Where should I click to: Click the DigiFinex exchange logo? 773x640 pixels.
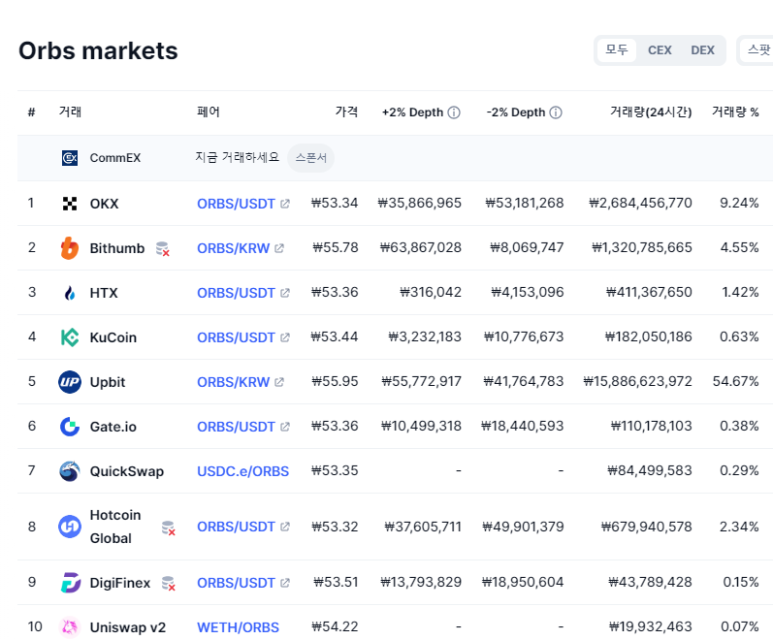70,583
